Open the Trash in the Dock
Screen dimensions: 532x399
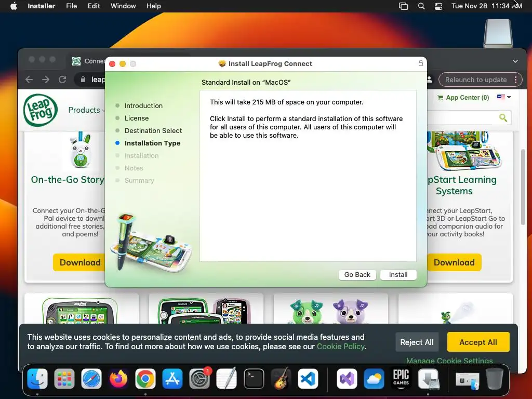(495, 379)
